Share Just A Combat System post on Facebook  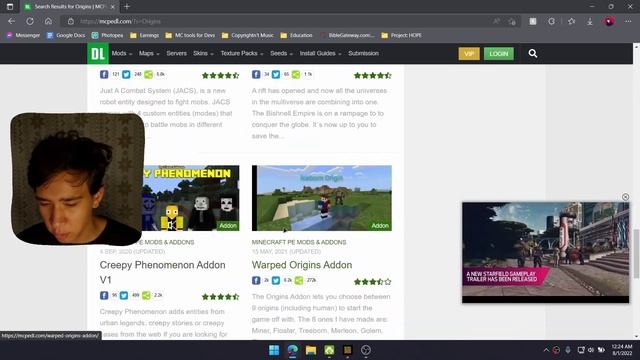pos(104,74)
